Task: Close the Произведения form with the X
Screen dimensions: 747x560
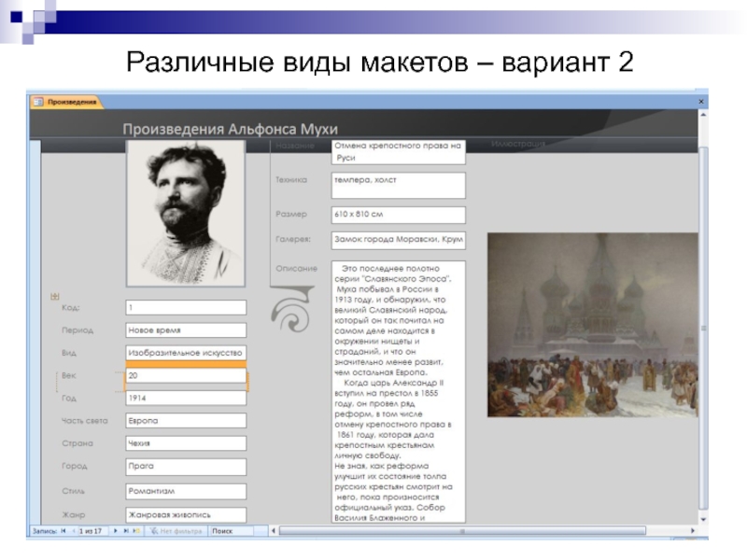Action: pos(700,101)
